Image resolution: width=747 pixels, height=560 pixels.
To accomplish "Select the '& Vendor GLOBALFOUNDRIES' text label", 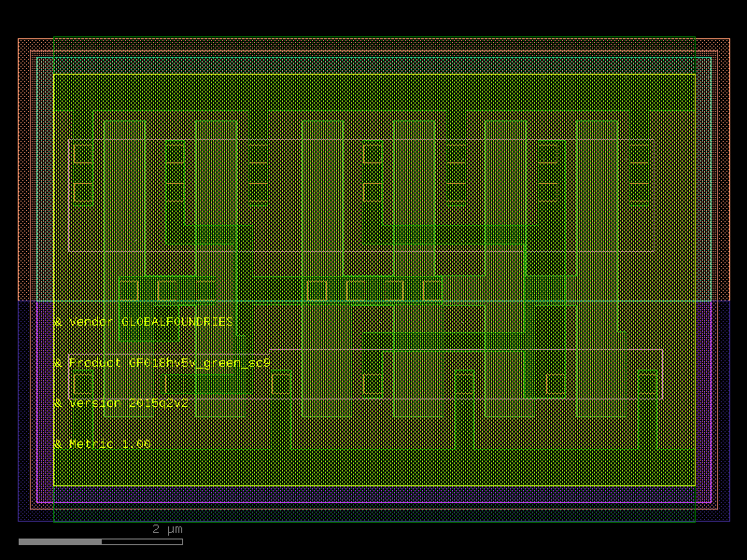I will (x=144, y=322).
